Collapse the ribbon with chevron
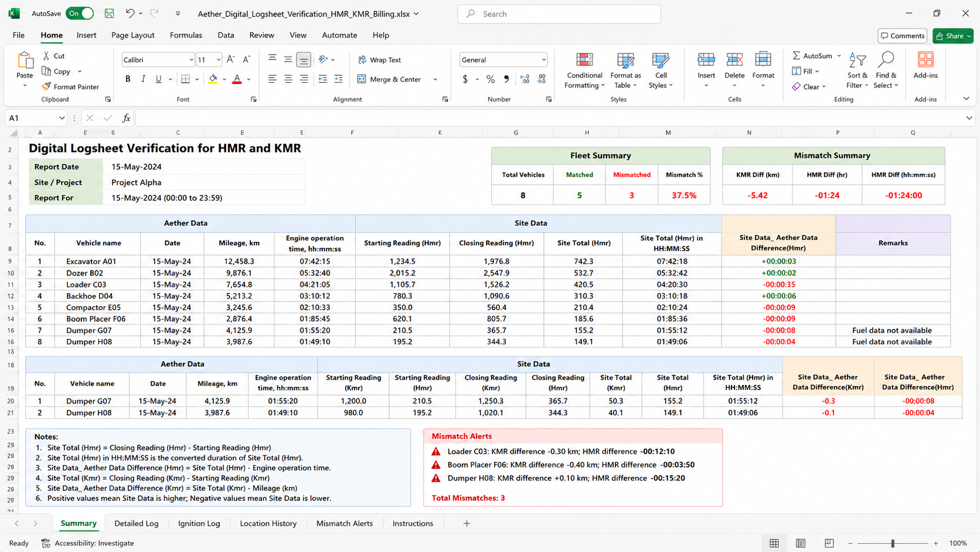Screen dimensions: 980x552 pos(966,99)
